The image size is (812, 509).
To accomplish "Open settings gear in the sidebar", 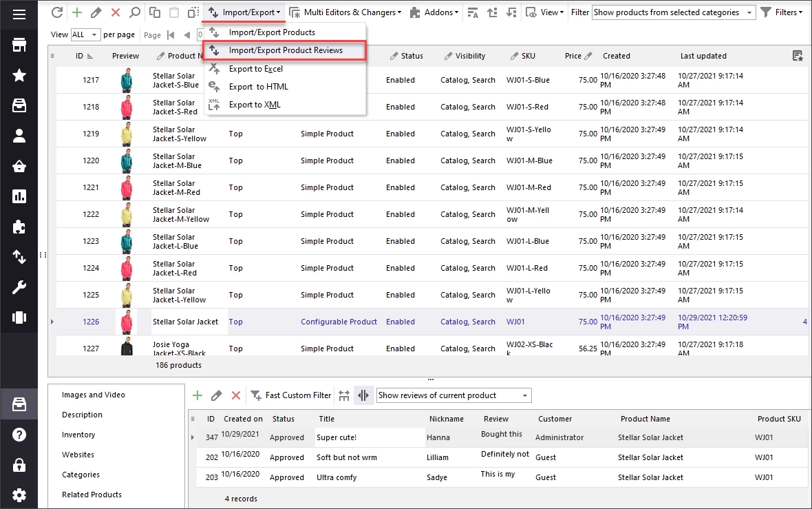I will [19, 495].
